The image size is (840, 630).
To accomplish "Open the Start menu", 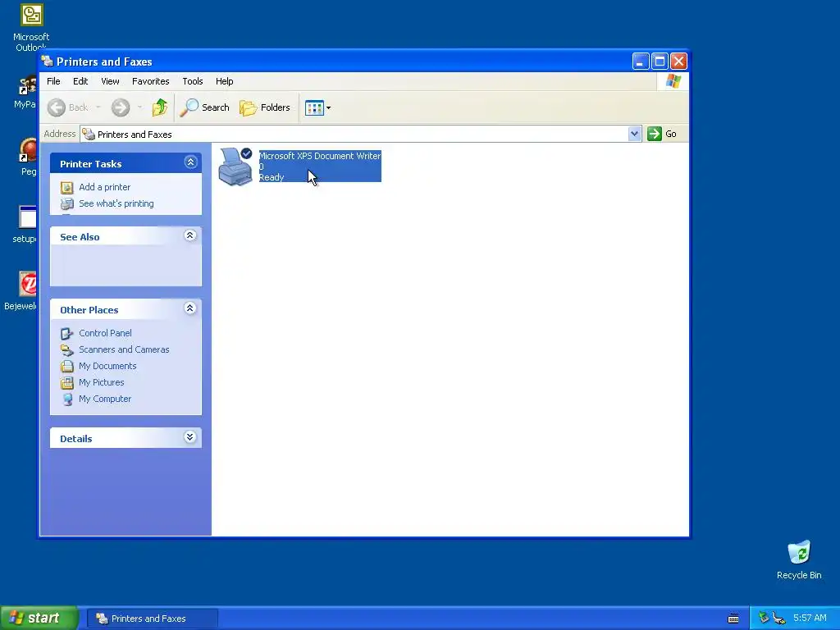I will 39,619.
